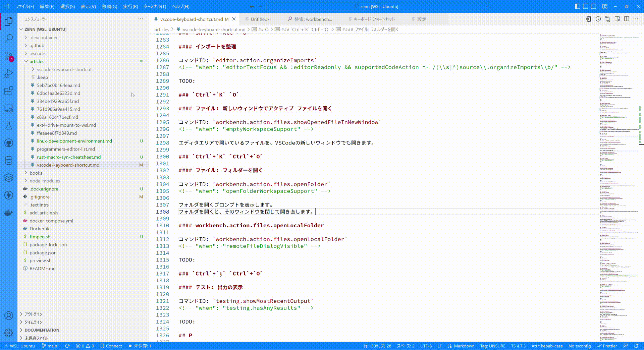Screen dimensions: 644x350
Task: Toggle bottom panel visibility
Action: 585,6
